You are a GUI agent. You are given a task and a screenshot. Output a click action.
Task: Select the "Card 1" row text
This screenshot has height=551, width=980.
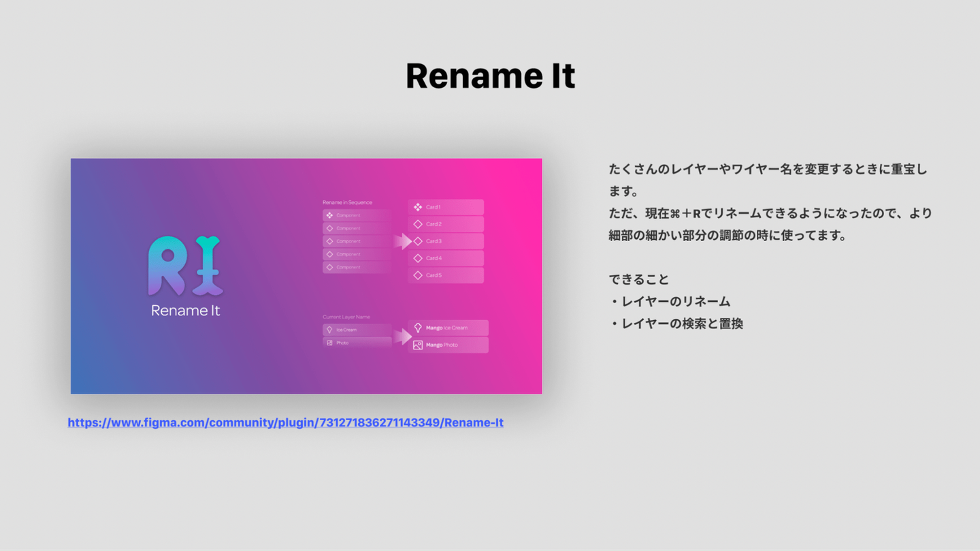point(434,207)
